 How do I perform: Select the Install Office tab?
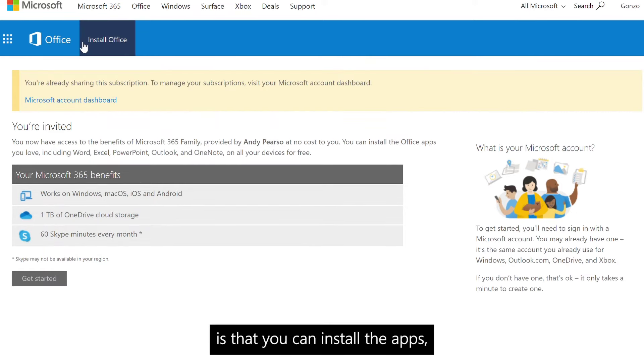tap(107, 40)
